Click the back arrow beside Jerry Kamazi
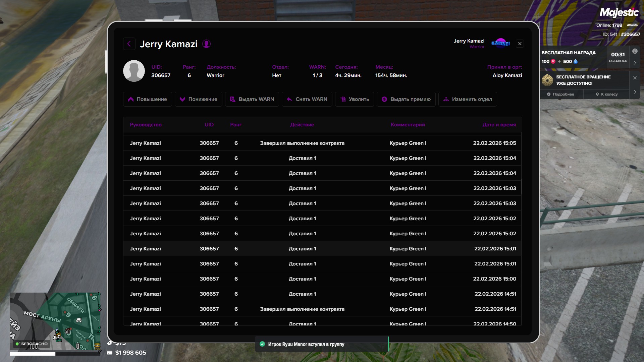 (x=129, y=44)
